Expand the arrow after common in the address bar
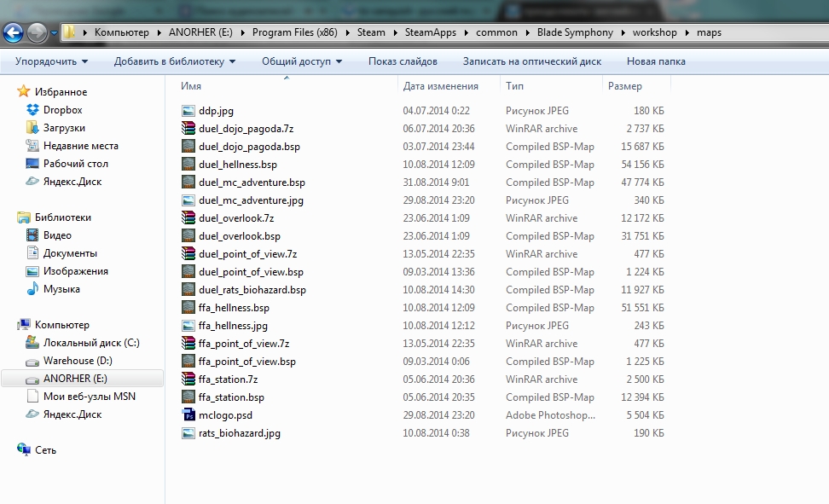This screenshot has width=829, height=504. (x=528, y=32)
